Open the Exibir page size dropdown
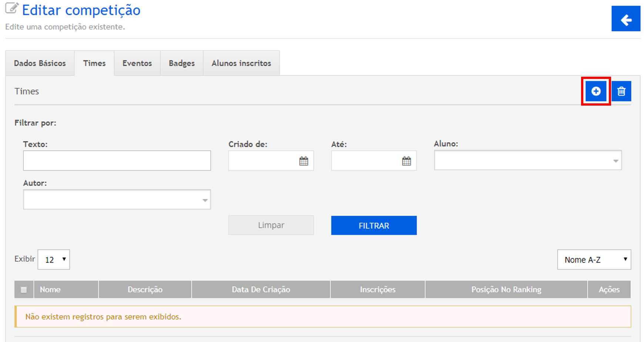 [54, 259]
